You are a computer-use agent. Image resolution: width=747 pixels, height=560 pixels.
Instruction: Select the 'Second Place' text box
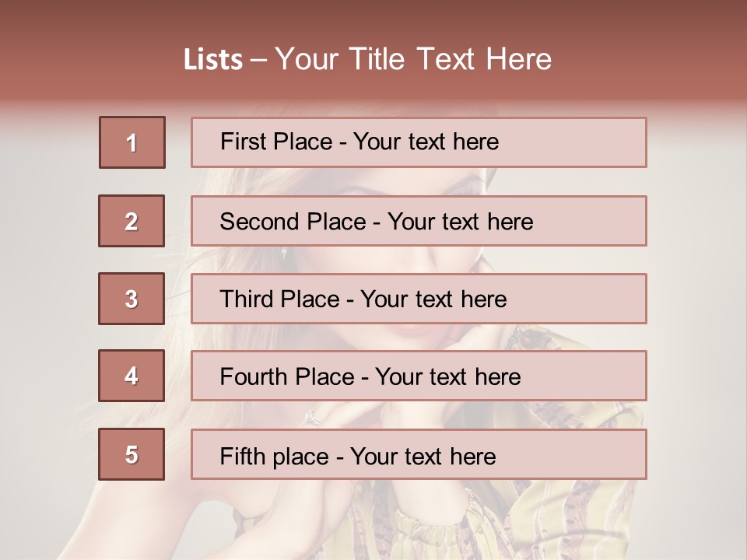[x=419, y=221]
